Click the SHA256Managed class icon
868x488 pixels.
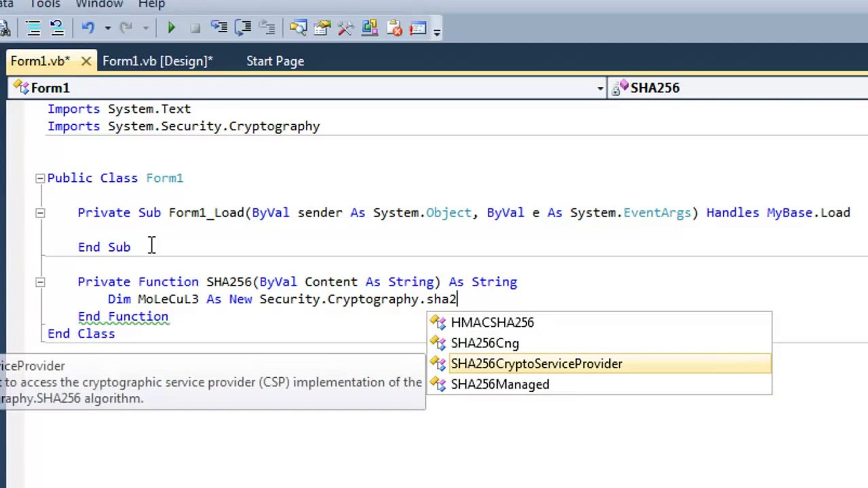tap(438, 384)
